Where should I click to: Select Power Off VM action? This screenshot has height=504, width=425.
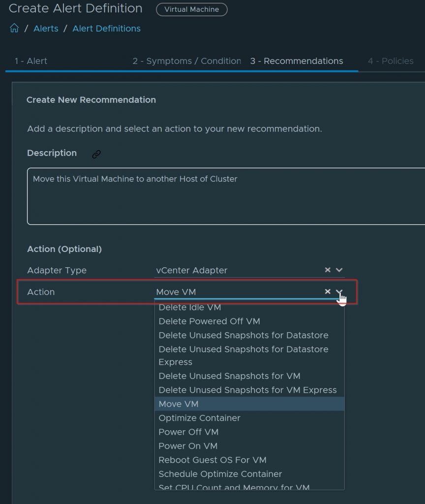(188, 432)
